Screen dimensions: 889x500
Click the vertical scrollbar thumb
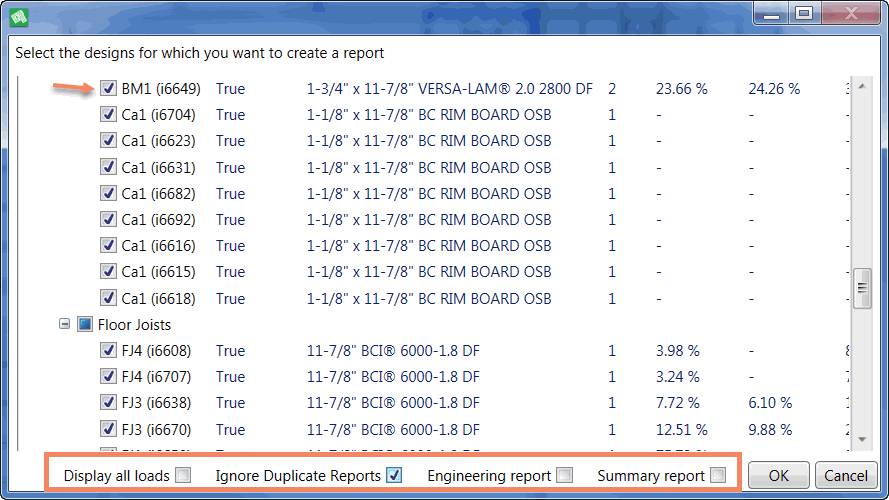[862, 289]
